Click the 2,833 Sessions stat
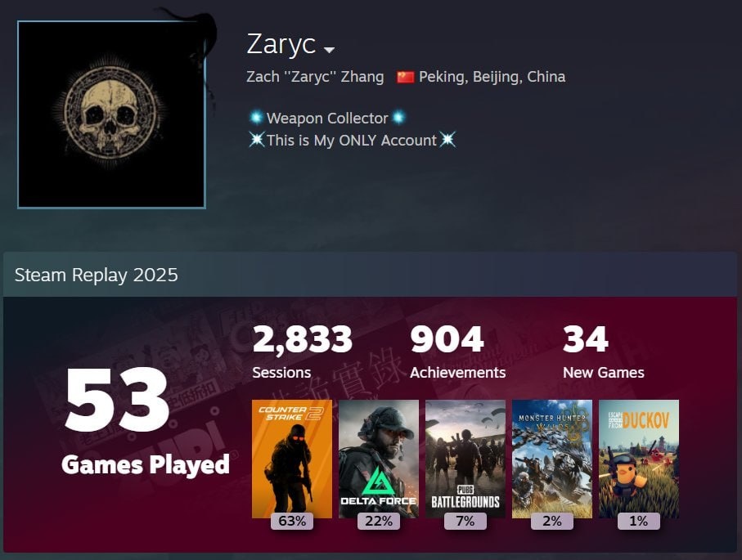Screen dimensions: 742x560 click(x=303, y=352)
